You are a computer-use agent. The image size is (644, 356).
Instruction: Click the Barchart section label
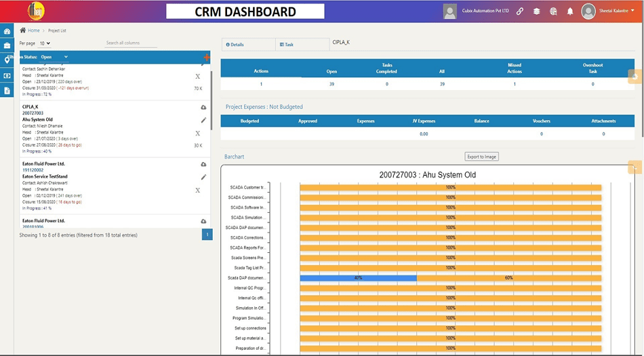[234, 157]
